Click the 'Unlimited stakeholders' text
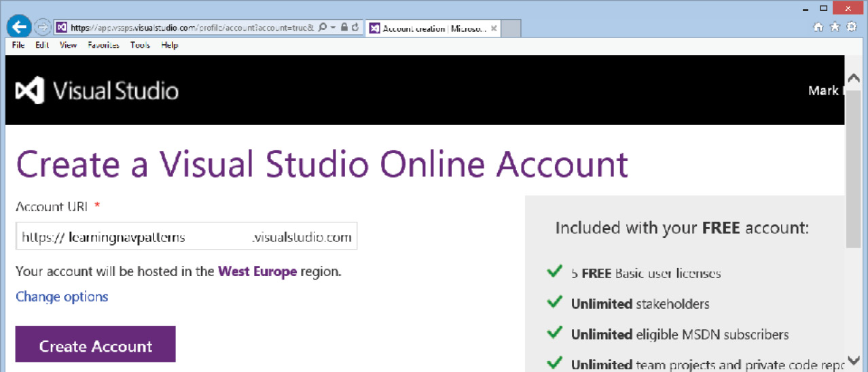This screenshot has width=868, height=372. [640, 304]
